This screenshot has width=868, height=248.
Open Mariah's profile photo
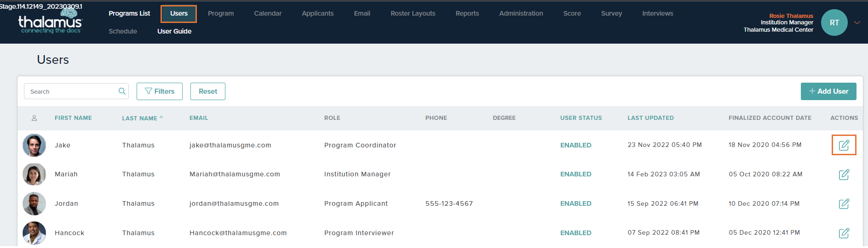(34, 175)
